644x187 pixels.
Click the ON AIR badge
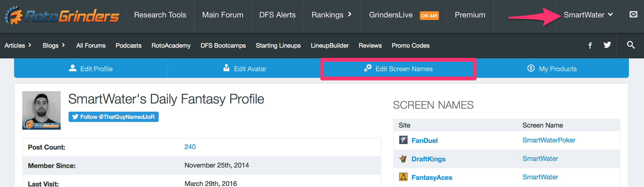click(429, 16)
